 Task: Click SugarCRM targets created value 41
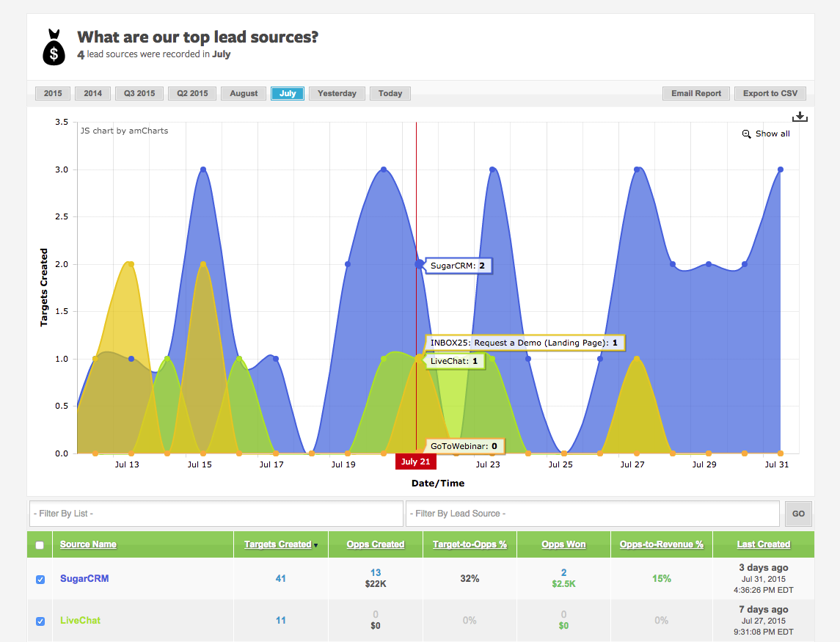pyautogui.click(x=281, y=579)
